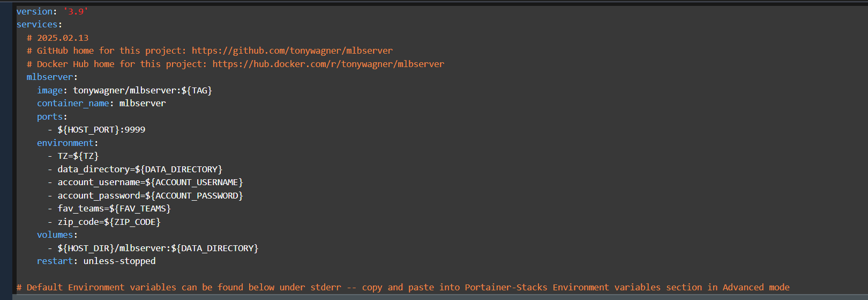Click the account_password environment line
The height and width of the screenshot is (300, 868).
point(150,196)
